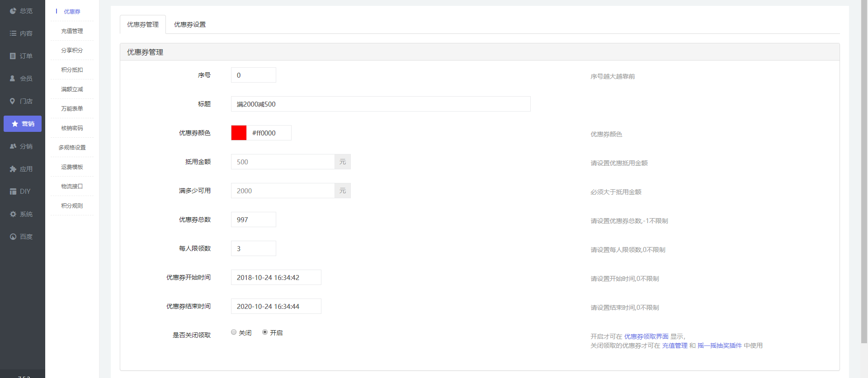Click the 标题 title input field

tap(381, 104)
